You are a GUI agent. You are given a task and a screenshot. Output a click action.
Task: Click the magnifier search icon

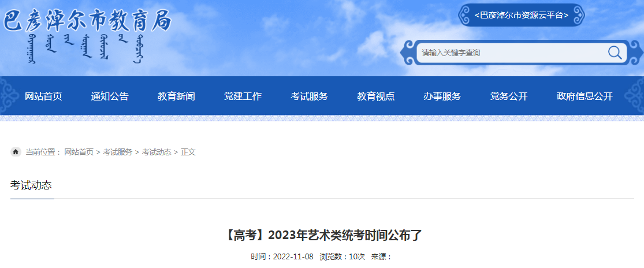[615, 53]
